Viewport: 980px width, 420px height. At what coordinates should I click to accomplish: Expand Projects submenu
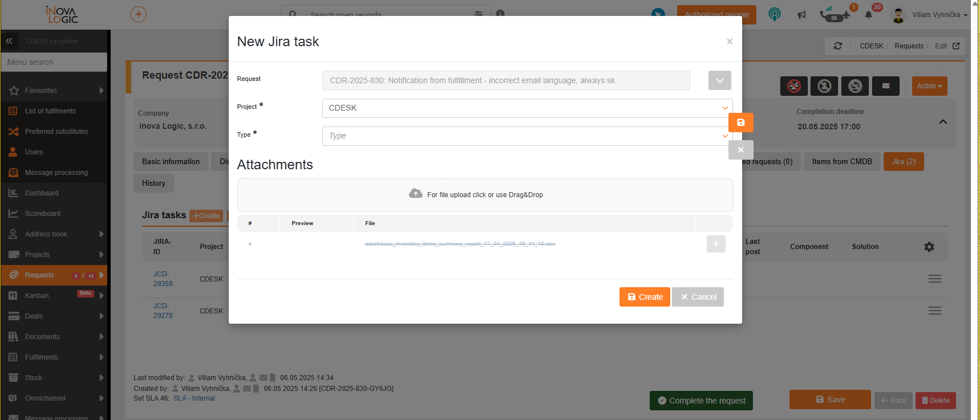click(101, 255)
